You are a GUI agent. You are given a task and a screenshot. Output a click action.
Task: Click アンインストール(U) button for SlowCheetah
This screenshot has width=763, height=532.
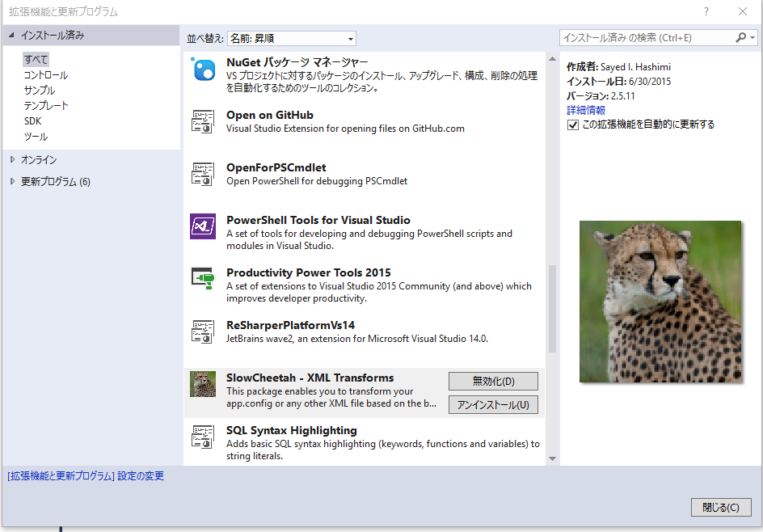[493, 404]
